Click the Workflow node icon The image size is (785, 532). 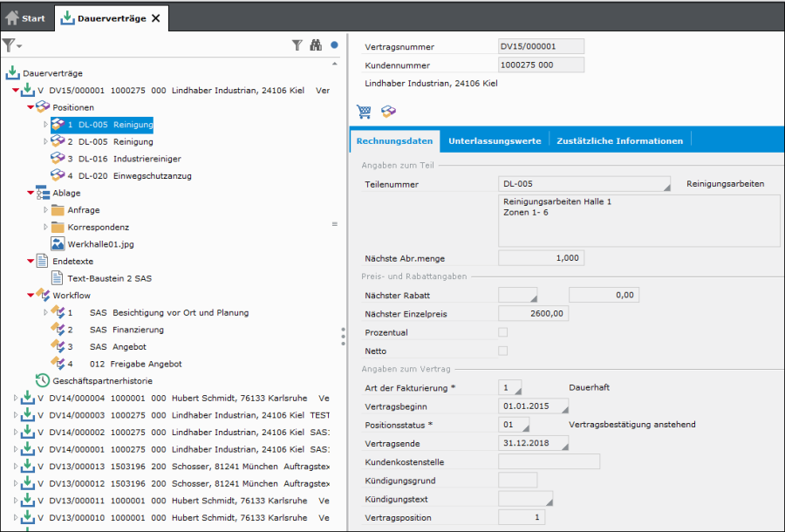coord(43,295)
